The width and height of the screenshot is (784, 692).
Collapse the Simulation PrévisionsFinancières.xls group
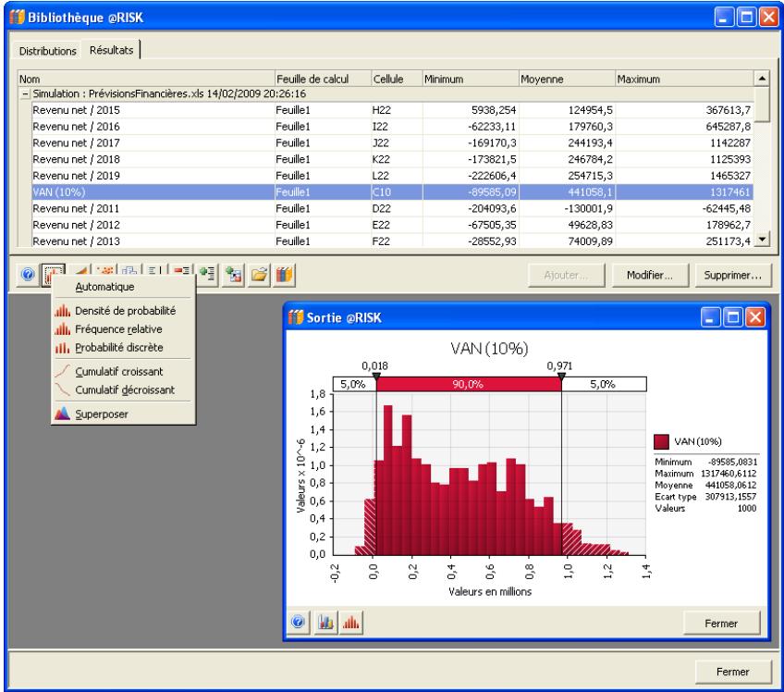click(24, 94)
